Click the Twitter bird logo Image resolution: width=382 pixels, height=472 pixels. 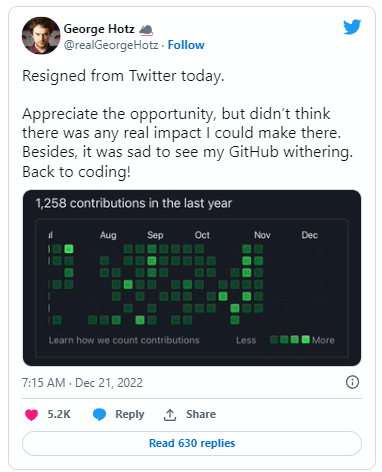coord(352,27)
